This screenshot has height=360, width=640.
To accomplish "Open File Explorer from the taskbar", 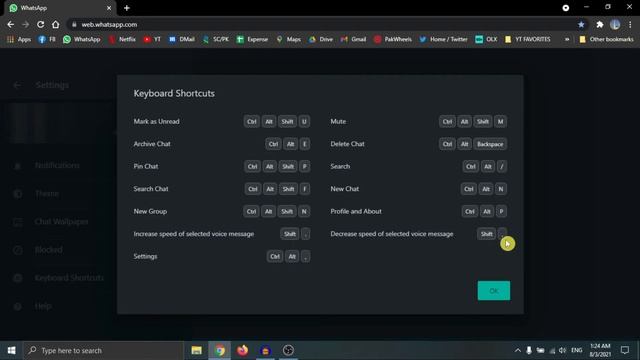I will click(196, 351).
